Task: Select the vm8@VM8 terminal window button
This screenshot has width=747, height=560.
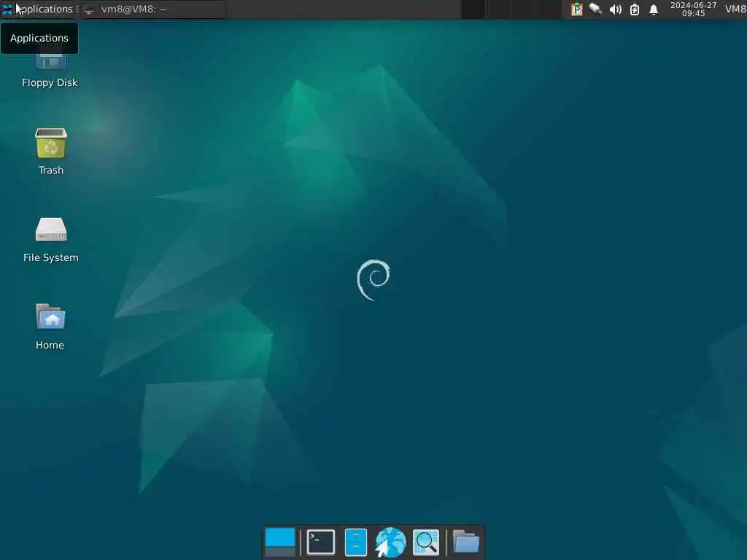Action: (154, 9)
